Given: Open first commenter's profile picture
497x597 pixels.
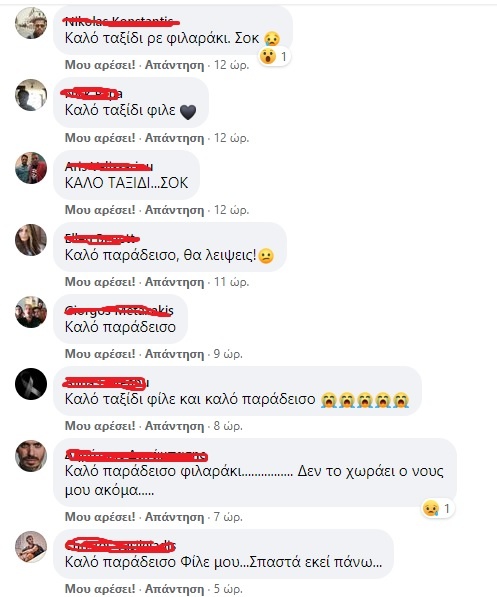Looking at the screenshot, I should pos(31,23).
